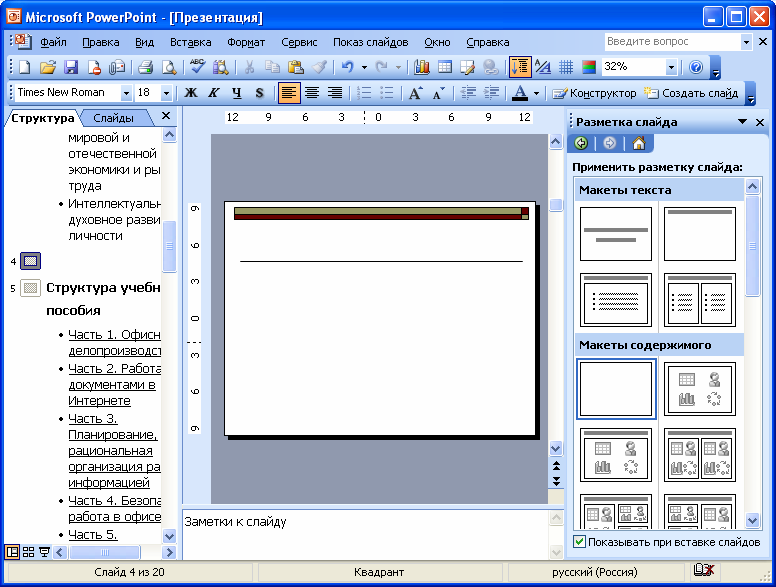Click the 'Заметки к слайду' notes field
The width and height of the screenshot is (776, 587).
(x=365, y=535)
